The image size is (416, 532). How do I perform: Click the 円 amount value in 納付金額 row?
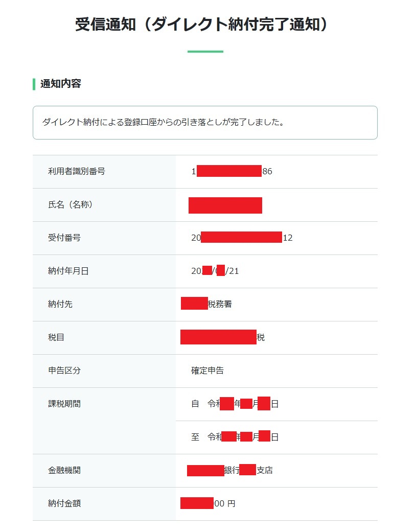coord(224,504)
